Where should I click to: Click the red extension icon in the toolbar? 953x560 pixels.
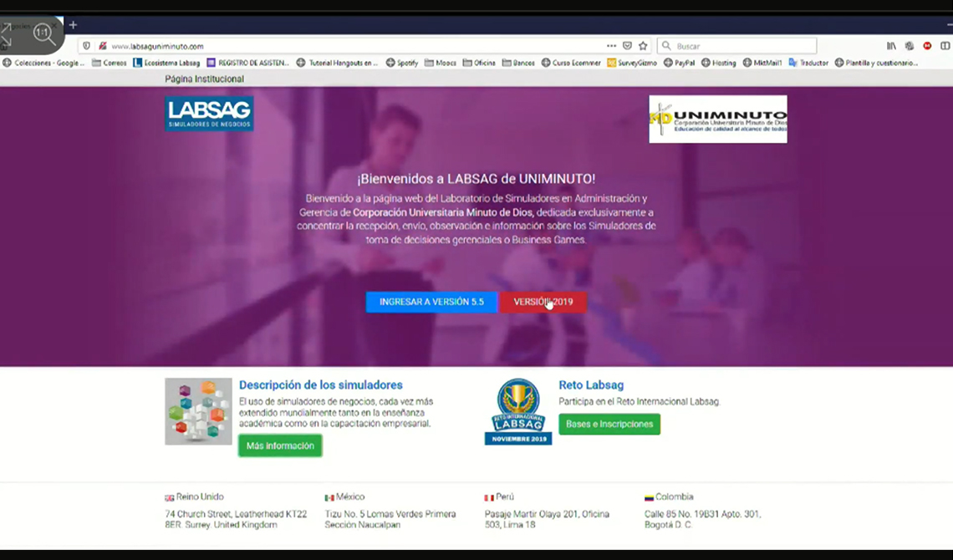tap(927, 46)
